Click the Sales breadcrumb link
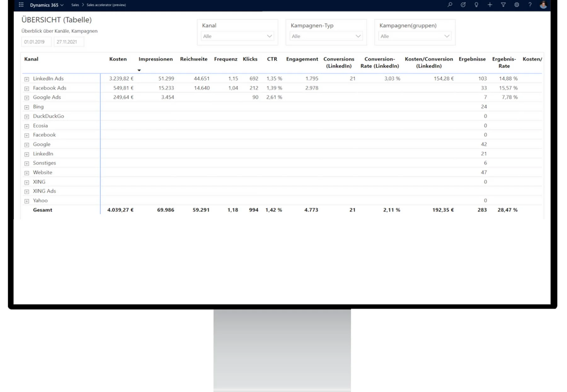The image size is (567, 392). 75,5
